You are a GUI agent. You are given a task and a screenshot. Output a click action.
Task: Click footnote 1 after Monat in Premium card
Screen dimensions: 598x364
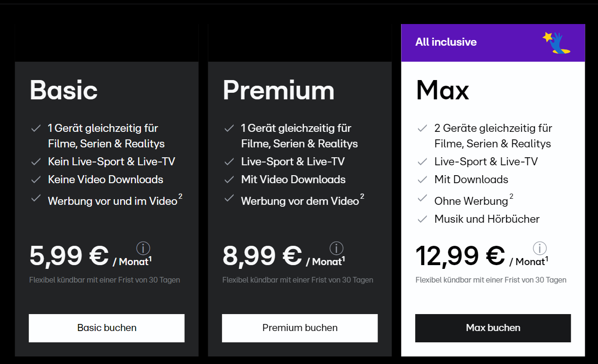pyautogui.click(x=344, y=259)
